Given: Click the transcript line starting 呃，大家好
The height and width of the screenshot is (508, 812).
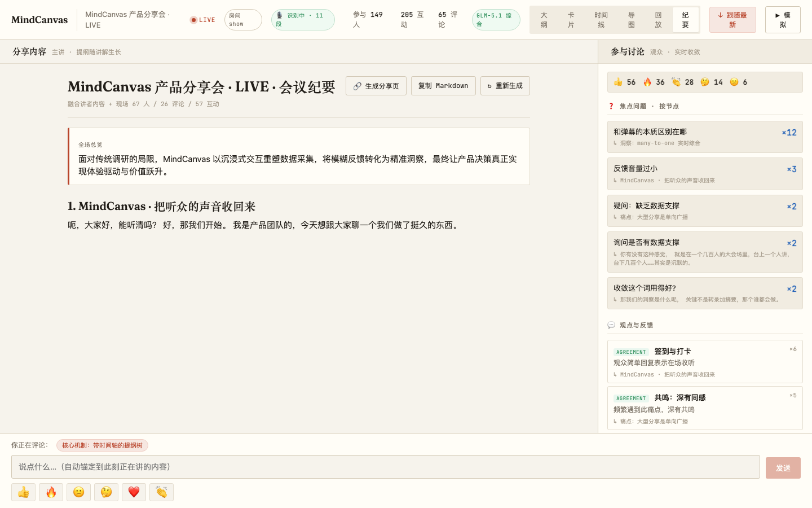Looking at the screenshot, I should (x=264, y=225).
